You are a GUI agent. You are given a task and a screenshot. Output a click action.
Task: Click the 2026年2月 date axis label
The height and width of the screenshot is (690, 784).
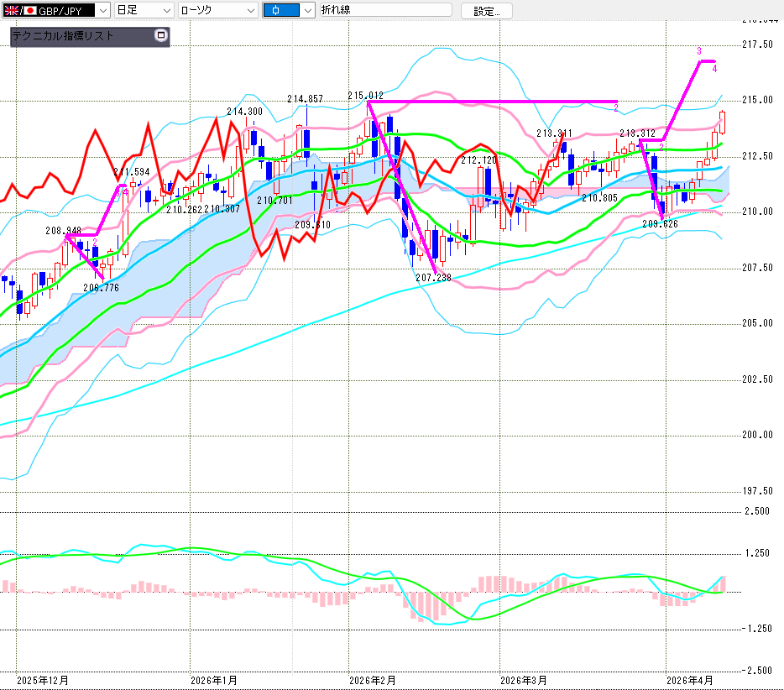pos(373,679)
